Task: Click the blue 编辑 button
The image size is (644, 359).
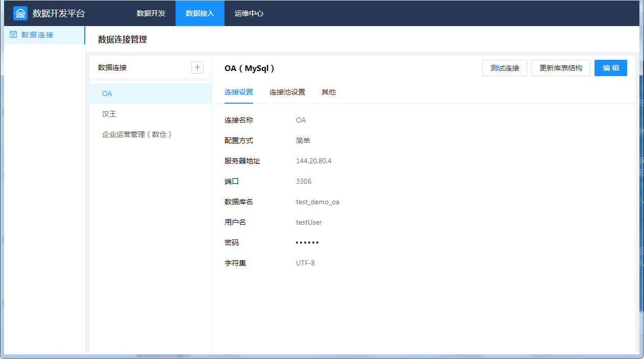Action: pos(611,68)
